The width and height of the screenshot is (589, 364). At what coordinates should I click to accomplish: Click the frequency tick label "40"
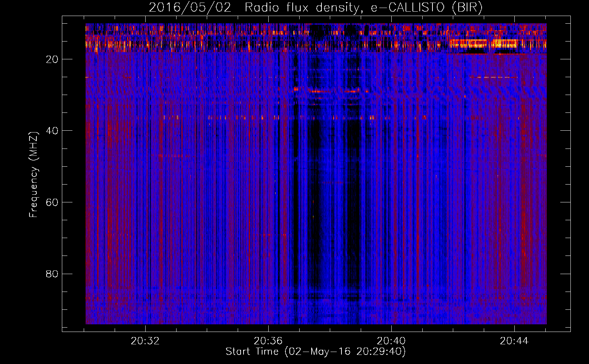pos(52,131)
